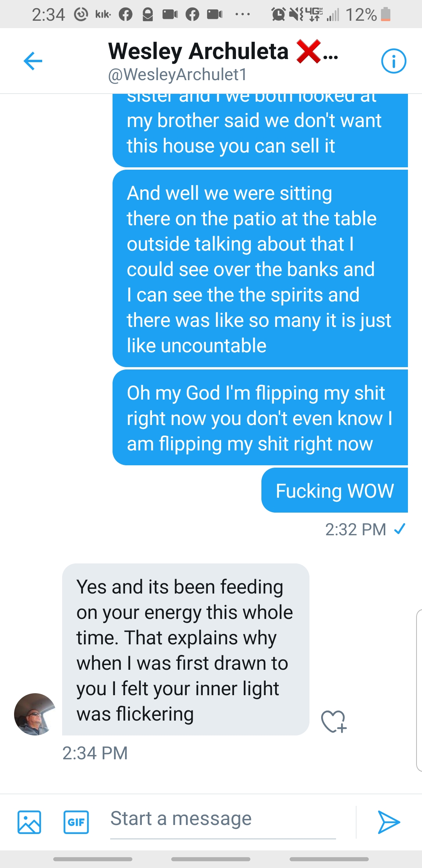Tap the @WesleyArchulet1 handle
Image resolution: width=422 pixels, height=868 pixels.
(x=178, y=75)
